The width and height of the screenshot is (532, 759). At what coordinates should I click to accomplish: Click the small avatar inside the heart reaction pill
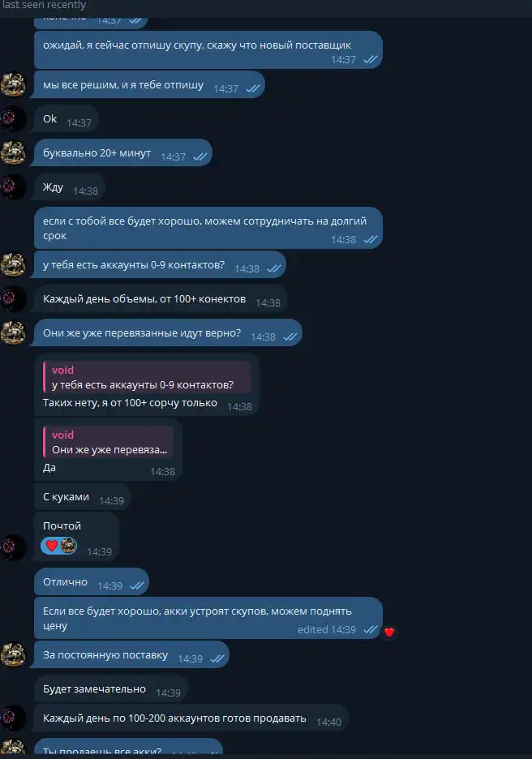[x=68, y=546]
